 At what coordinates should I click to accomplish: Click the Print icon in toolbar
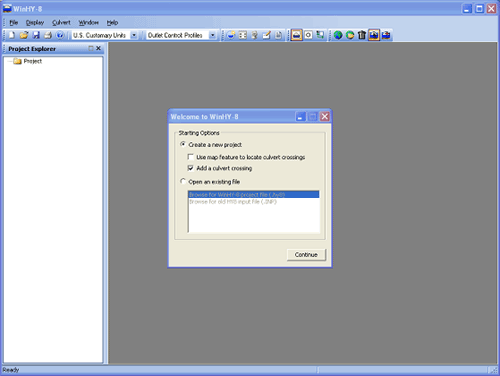click(48, 35)
